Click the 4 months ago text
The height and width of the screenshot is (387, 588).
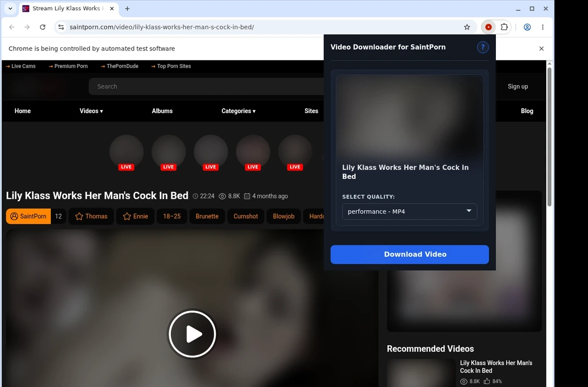point(270,196)
